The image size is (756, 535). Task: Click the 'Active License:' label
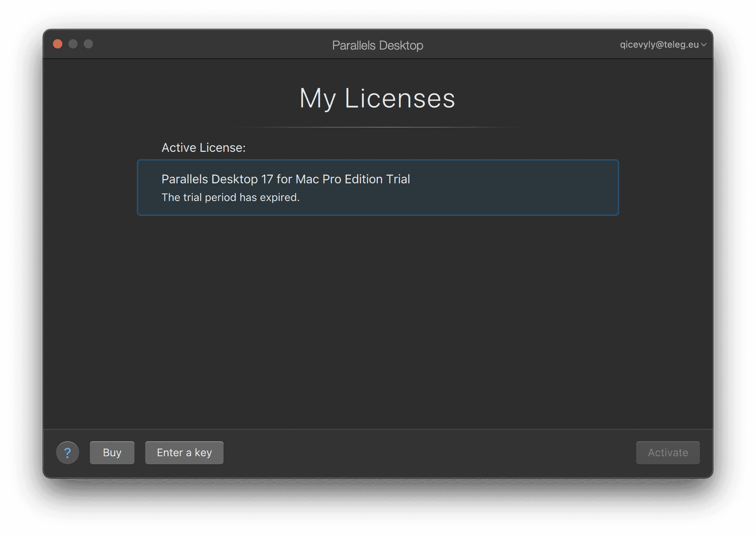coord(204,148)
